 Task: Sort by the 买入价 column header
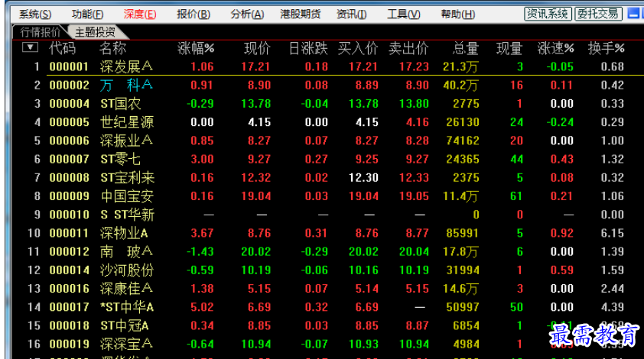coord(358,48)
